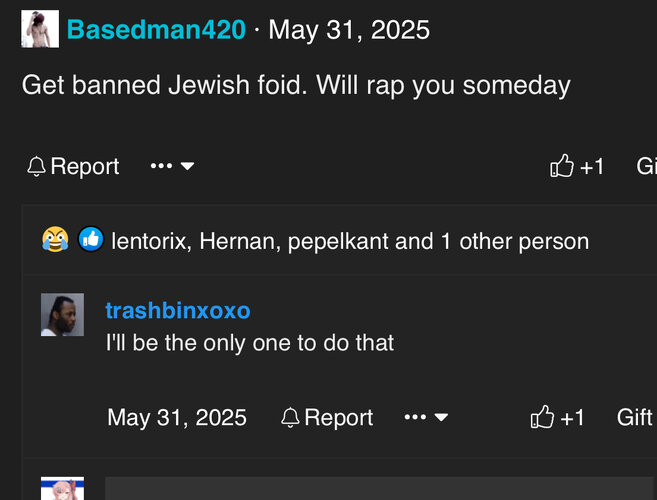Click the blue thumbs-up Like reaction icon
Viewport: 657px width, 500px height.
[x=90, y=240]
